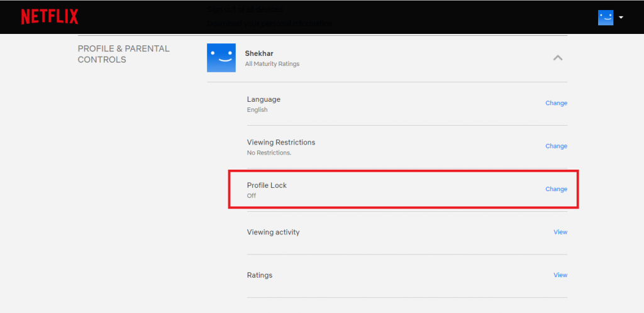View the Viewing activity
This screenshot has height=313, width=644.
560,232
